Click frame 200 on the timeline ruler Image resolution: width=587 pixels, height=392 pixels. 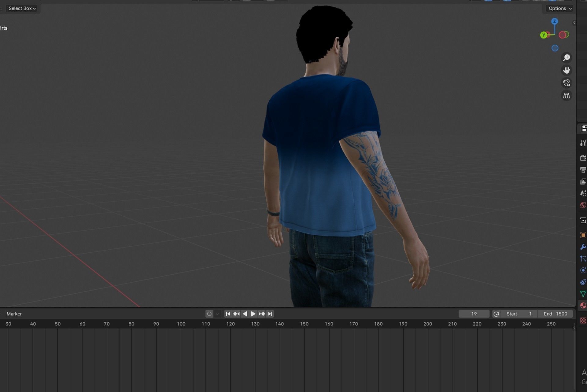[x=428, y=324]
